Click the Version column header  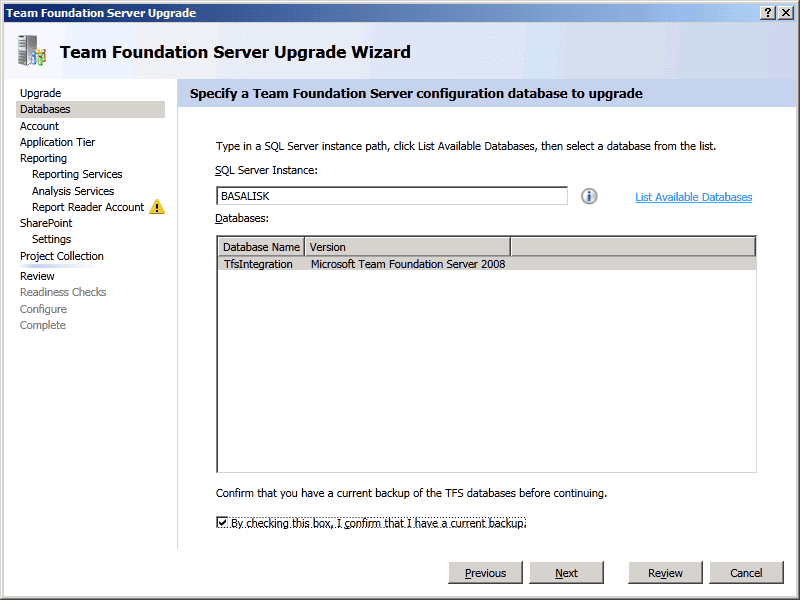[406, 246]
